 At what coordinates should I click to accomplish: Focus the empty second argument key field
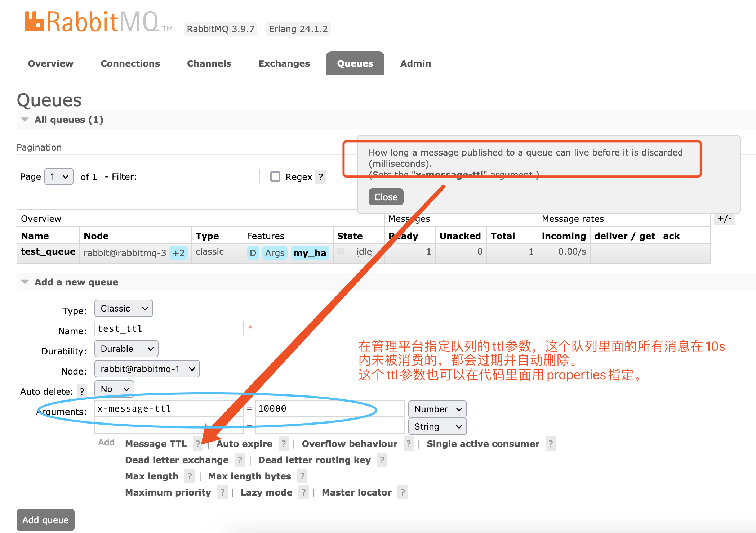(x=169, y=426)
